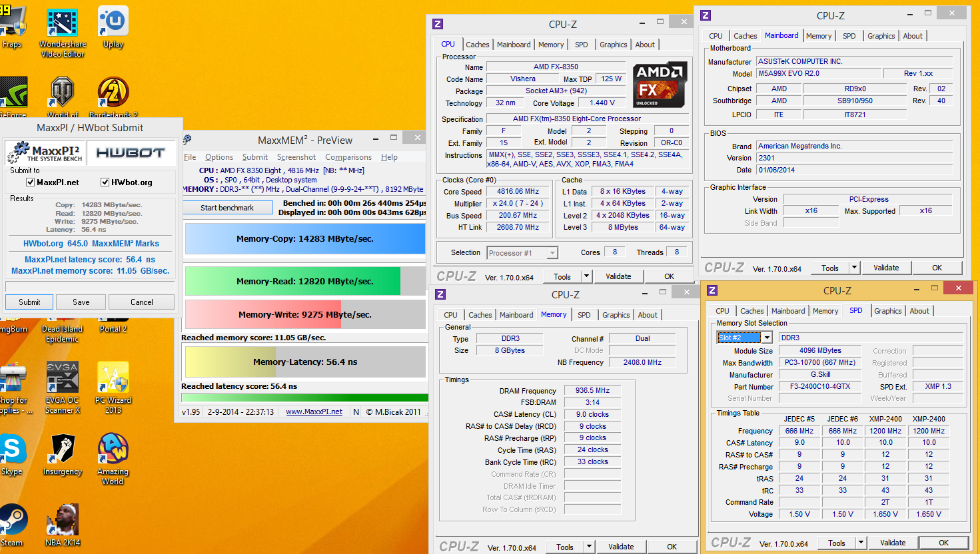
Task: Expand Tools dropdown arrow in CPU window
Action: pos(587,276)
